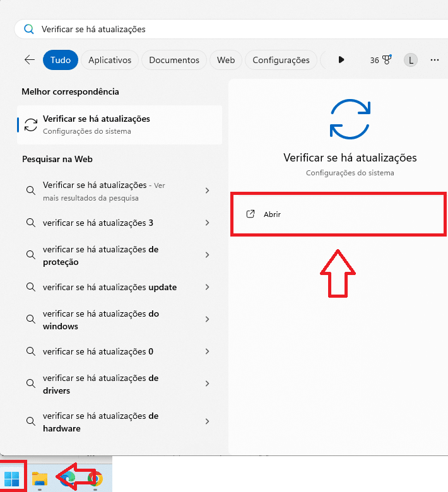This screenshot has height=492, width=448.
Task: Expand chevron beside 'atualizações de drivers'
Action: click(208, 384)
